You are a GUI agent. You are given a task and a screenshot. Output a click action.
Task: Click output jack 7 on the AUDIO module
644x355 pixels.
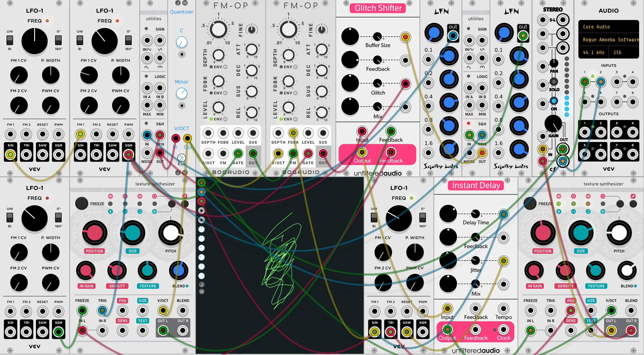click(x=616, y=154)
